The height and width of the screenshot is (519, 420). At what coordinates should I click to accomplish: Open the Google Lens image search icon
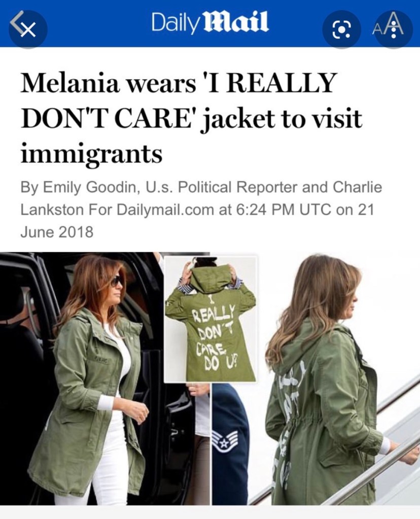click(342, 29)
